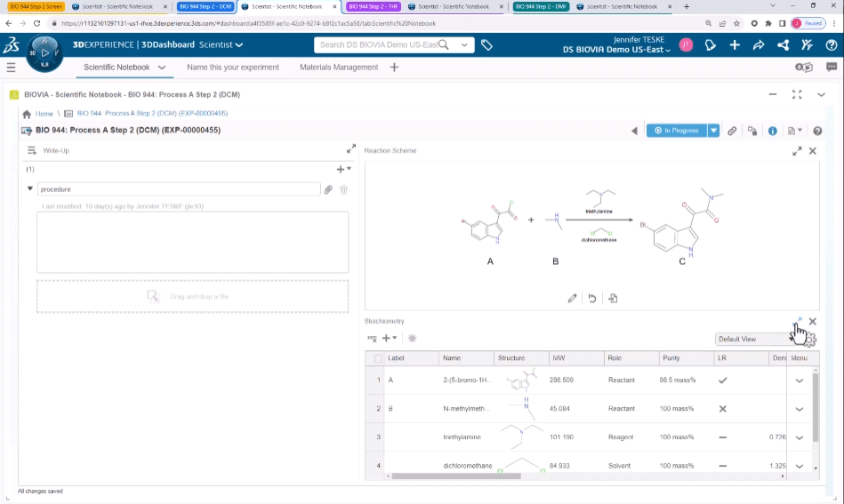Viewport: 844px width, 504px height.
Task: Select the Scientific Notebook dashboard tab
Action: tap(117, 68)
